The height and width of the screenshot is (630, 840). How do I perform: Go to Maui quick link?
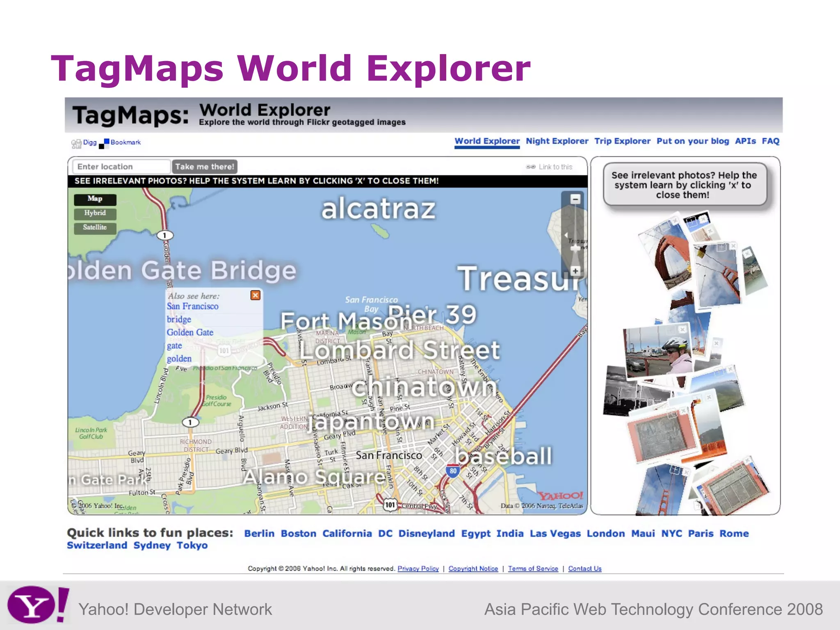point(643,534)
